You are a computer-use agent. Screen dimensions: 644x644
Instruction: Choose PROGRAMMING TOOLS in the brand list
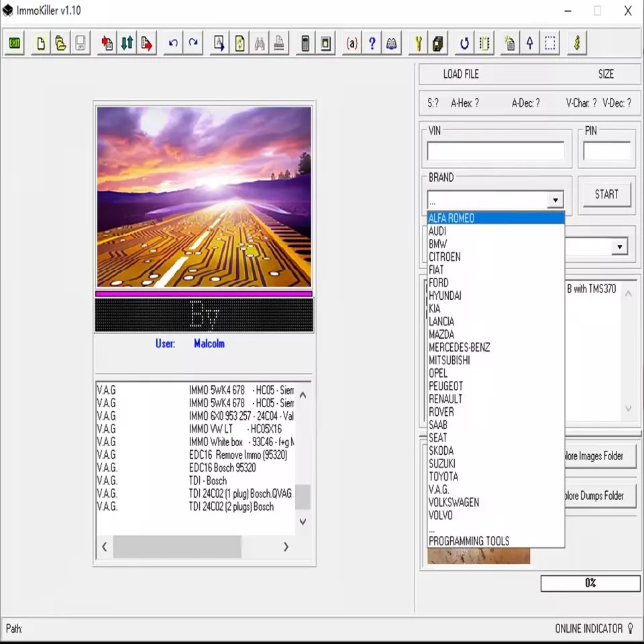469,541
